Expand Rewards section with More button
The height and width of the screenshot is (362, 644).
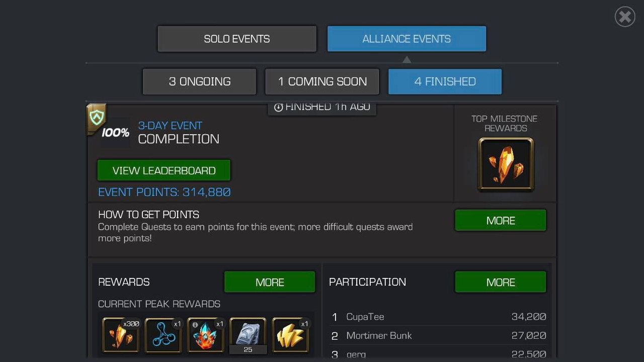click(x=270, y=282)
